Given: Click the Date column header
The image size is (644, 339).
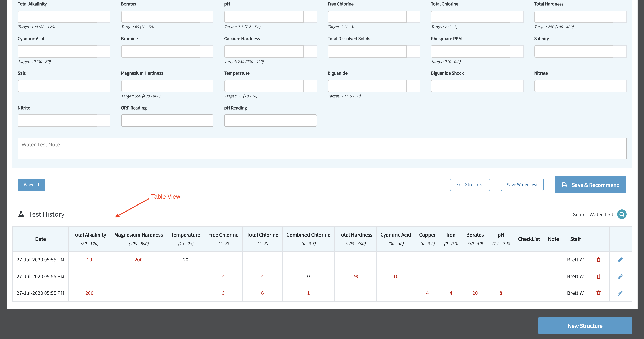Looking at the screenshot, I should pyautogui.click(x=41, y=239).
